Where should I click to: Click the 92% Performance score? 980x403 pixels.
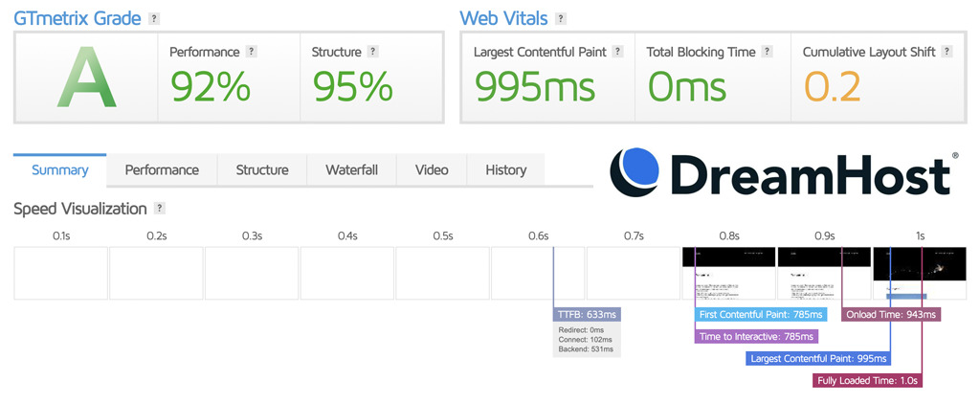tap(211, 85)
